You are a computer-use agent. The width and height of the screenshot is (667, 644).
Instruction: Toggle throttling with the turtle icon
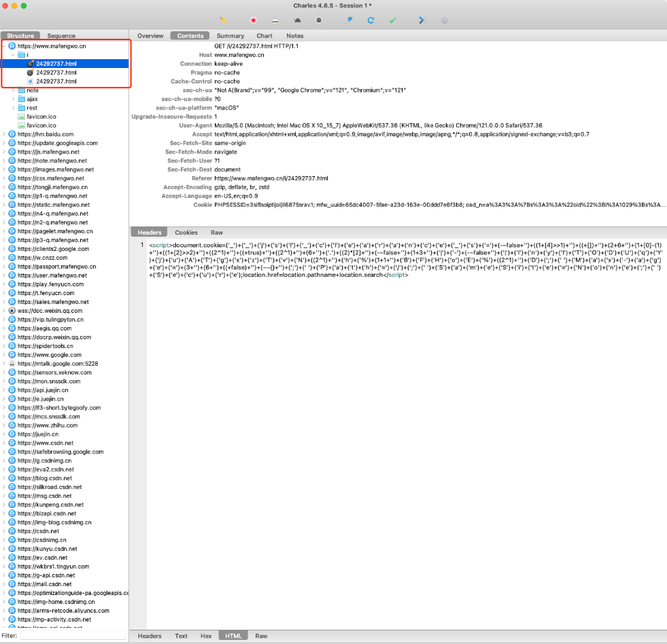(x=297, y=20)
